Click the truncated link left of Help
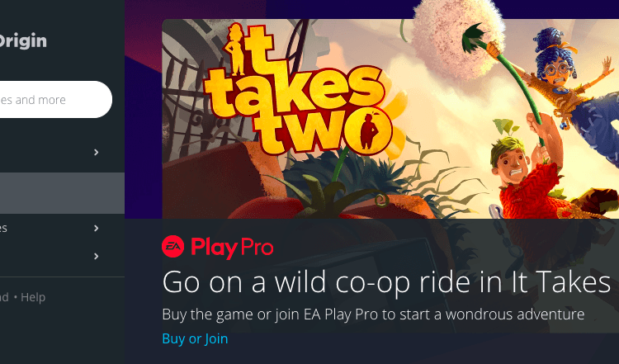619x364 pixels. [4, 297]
